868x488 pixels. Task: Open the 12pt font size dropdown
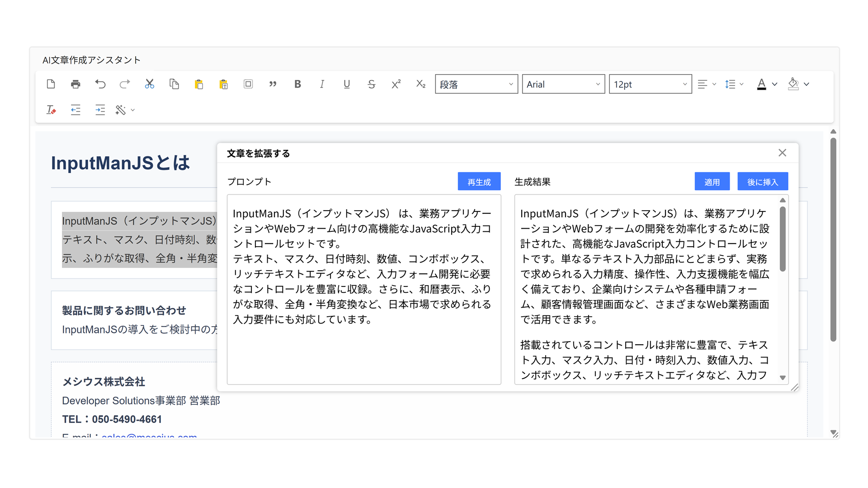[x=650, y=84]
